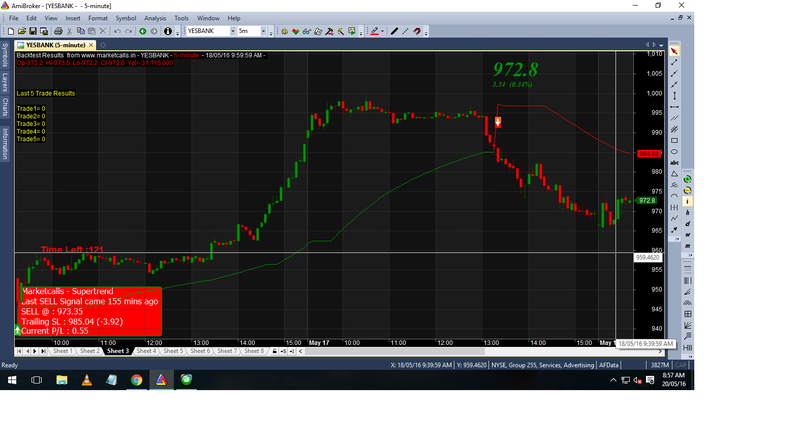The image size is (800, 447).
Task: Click the New document icon
Action: (x=11, y=31)
